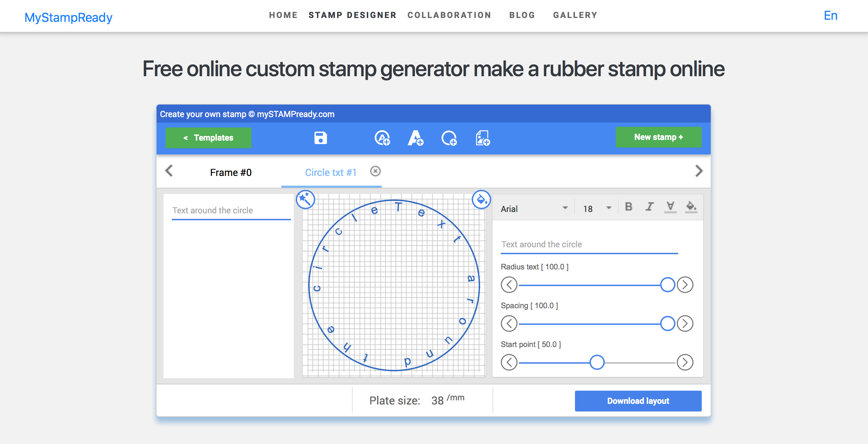Click the Start point slider handle
Viewport: 868px width, 444px height.
[597, 362]
